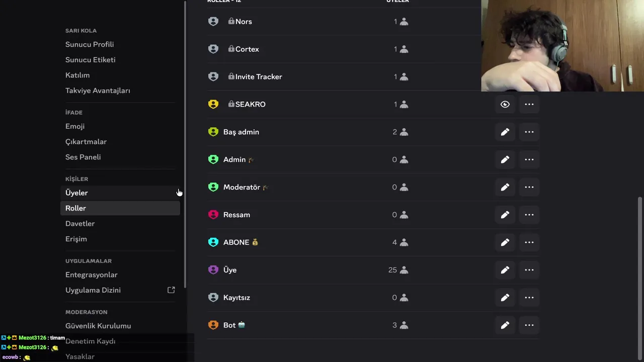
Task: Open Emoji settings in sidebar
Action: click(x=75, y=126)
